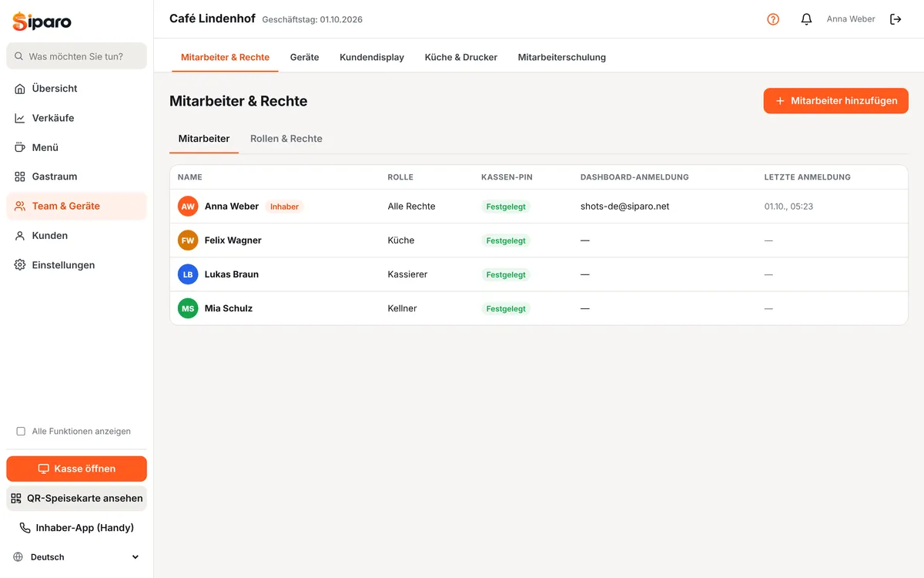Open Einstellungen via the gear icon

[20, 265]
